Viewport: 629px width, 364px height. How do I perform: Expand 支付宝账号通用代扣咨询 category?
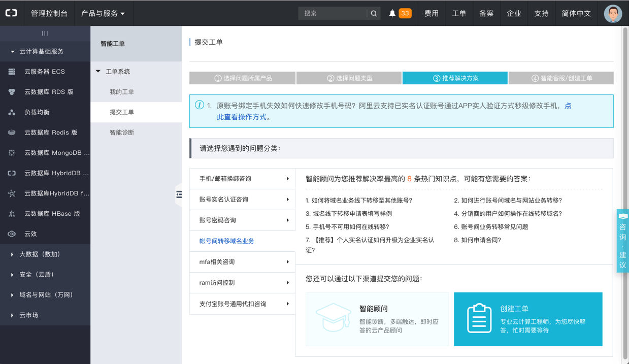coord(242,304)
